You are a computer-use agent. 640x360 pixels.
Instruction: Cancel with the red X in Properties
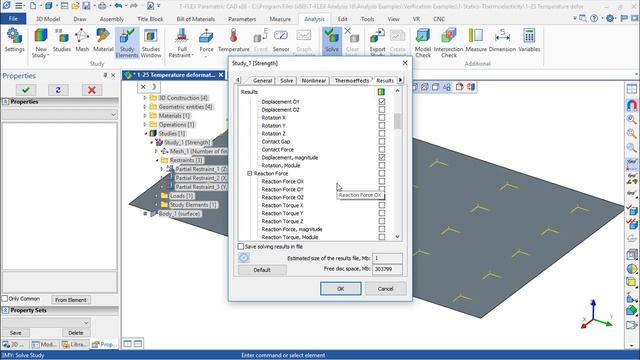[x=92, y=90]
